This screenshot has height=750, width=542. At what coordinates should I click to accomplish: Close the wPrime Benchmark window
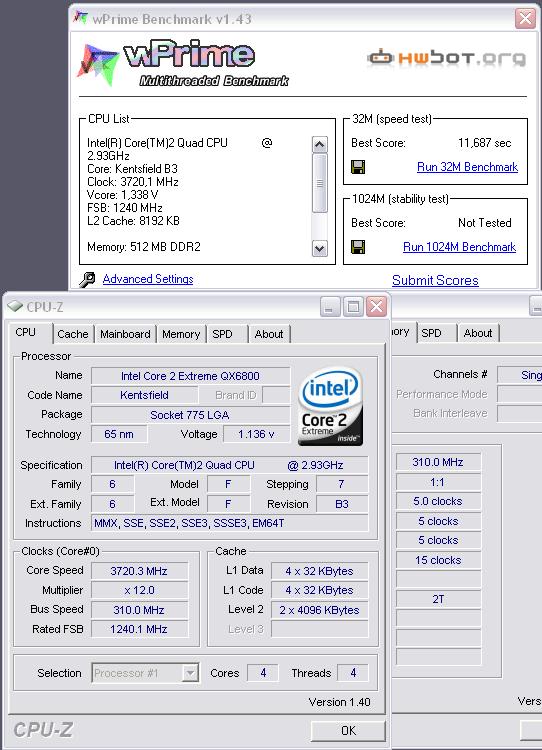525,19
